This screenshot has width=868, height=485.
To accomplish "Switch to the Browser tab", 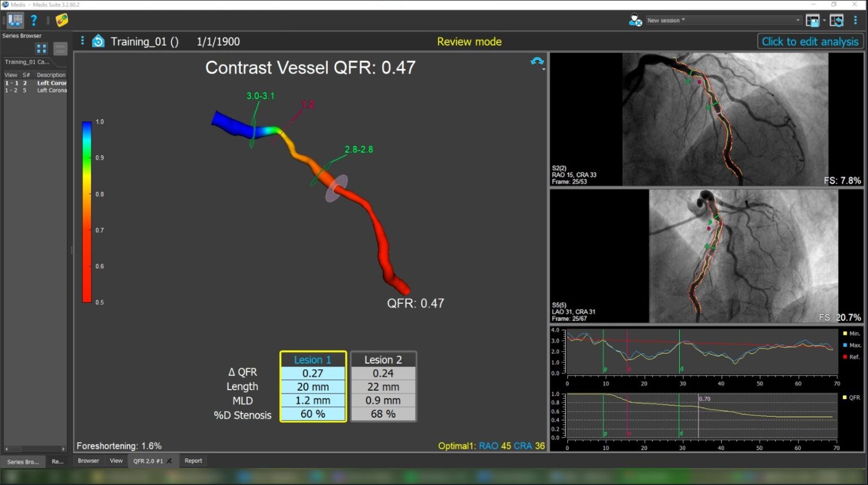I will click(88, 461).
